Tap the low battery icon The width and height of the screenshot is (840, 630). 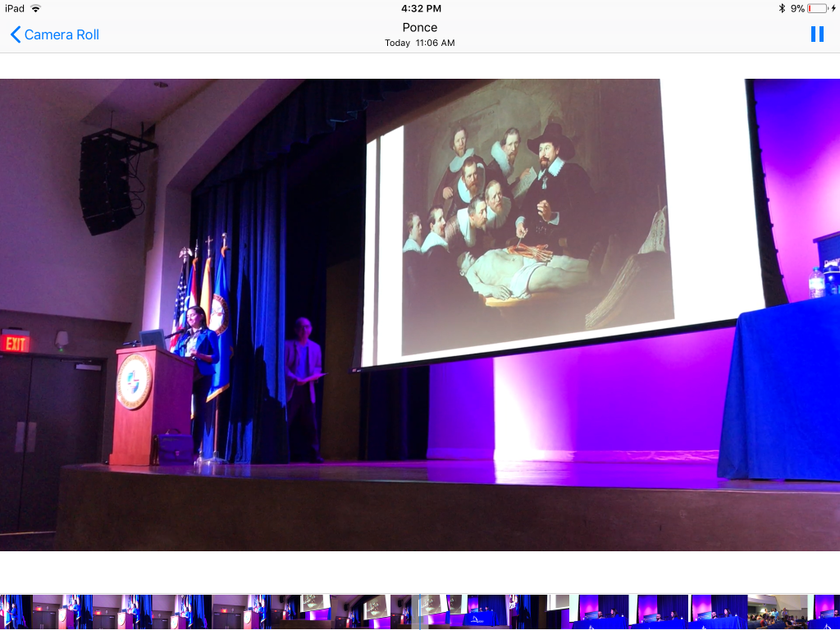817,8
